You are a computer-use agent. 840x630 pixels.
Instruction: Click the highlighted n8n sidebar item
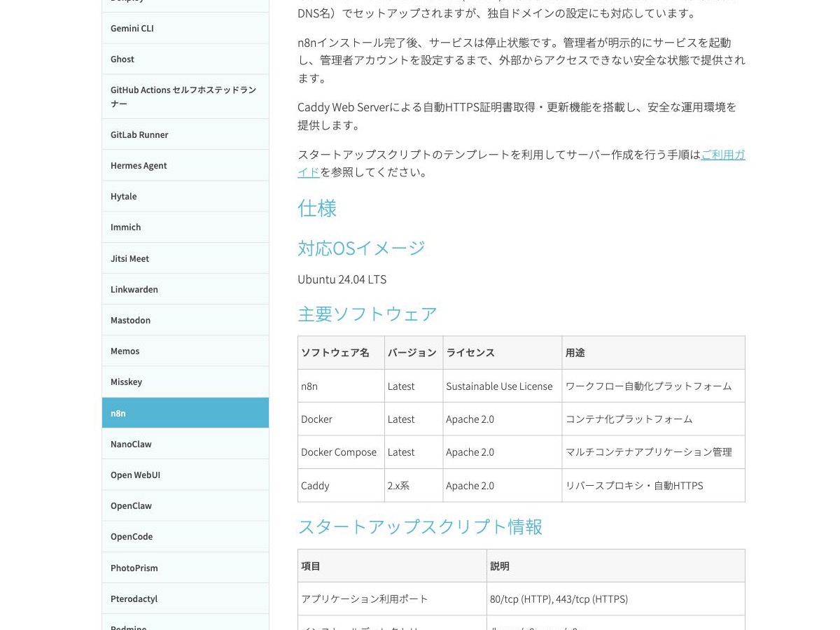point(185,413)
